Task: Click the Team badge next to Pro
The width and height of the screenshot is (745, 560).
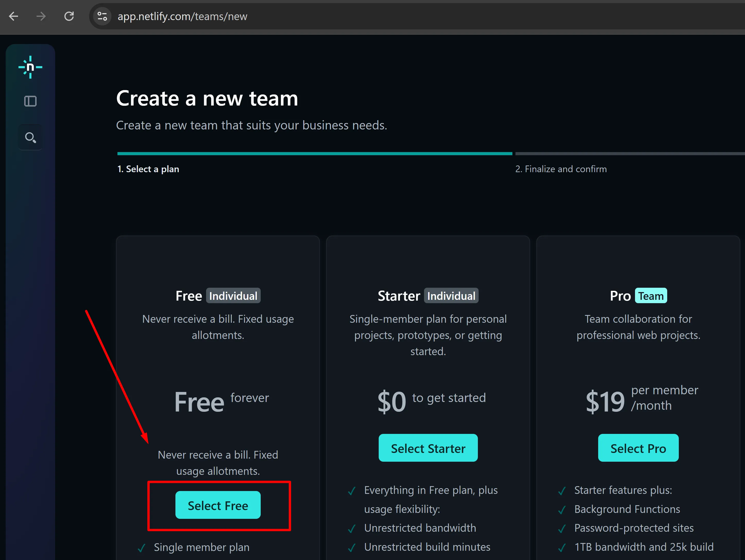Action: tap(651, 296)
